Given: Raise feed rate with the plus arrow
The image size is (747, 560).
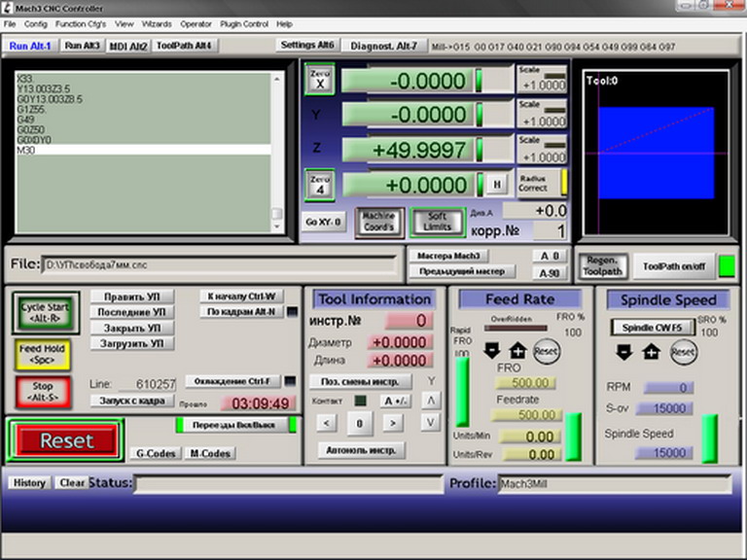Looking at the screenshot, I should [x=517, y=351].
